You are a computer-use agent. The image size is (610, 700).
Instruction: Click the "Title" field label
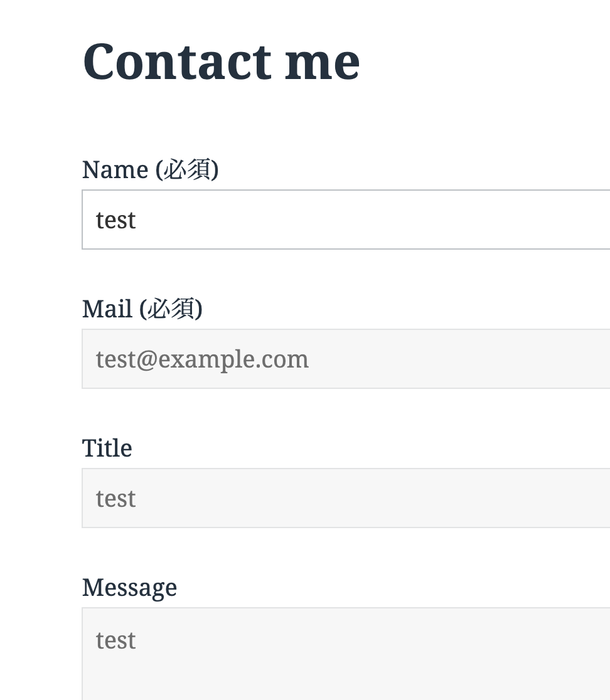coord(107,448)
